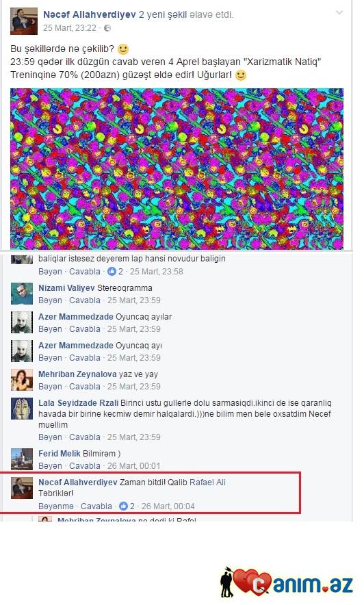Open Mehriban Zeynalova's avatar beside yaz ve yay
Viewport: 364px width, 605px height.
click(x=22, y=380)
